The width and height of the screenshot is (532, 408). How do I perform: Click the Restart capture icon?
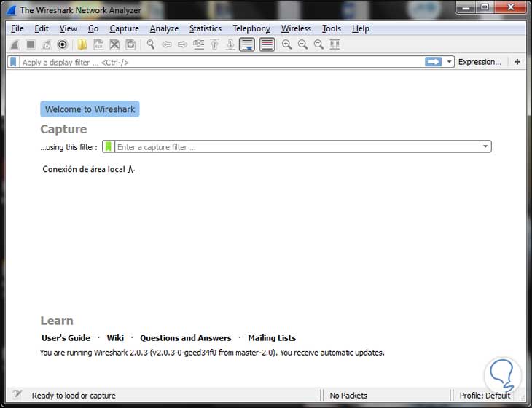point(47,44)
